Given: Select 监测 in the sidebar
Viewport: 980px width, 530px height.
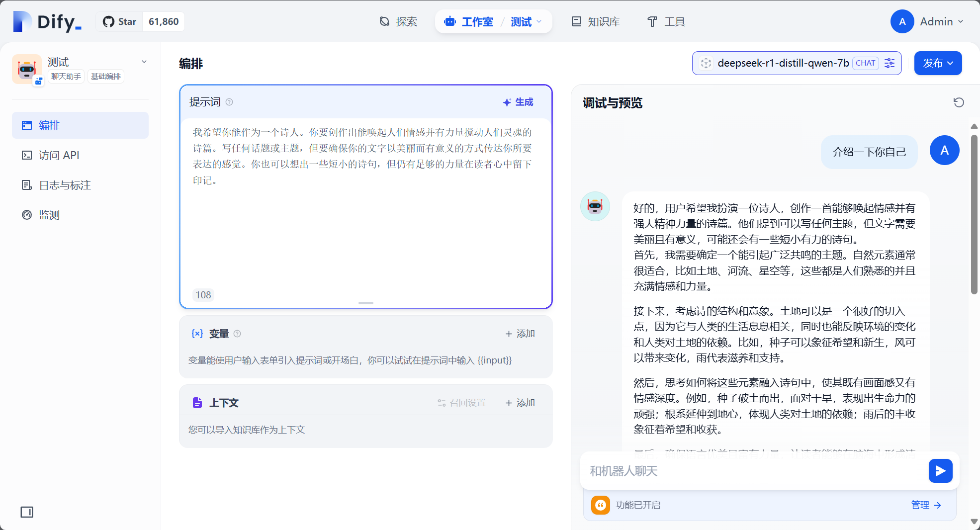Looking at the screenshot, I should (x=80, y=215).
